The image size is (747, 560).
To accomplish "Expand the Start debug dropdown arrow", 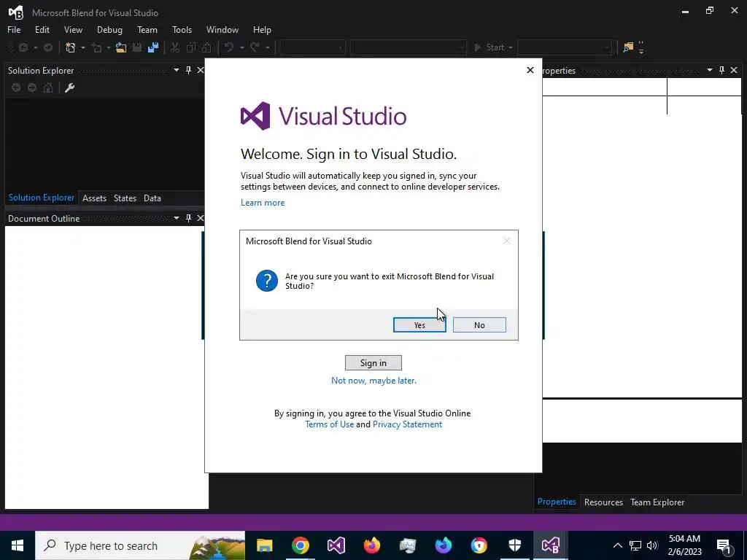I will pyautogui.click(x=511, y=47).
